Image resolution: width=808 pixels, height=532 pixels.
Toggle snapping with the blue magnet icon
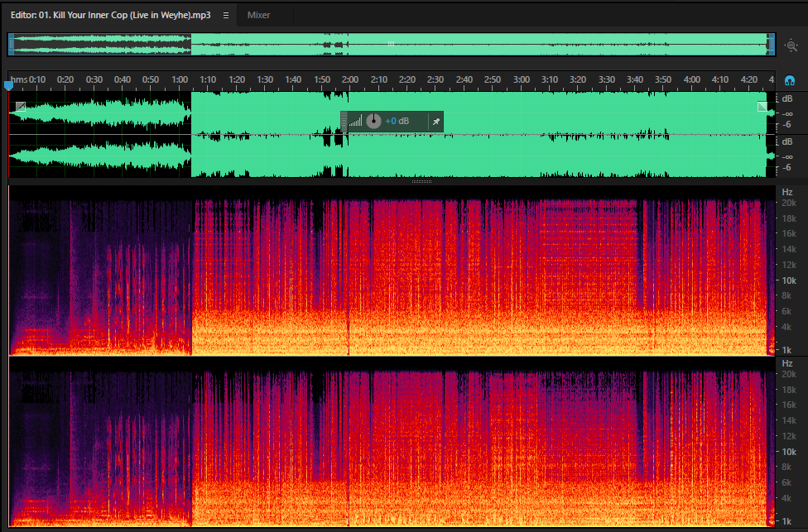790,80
